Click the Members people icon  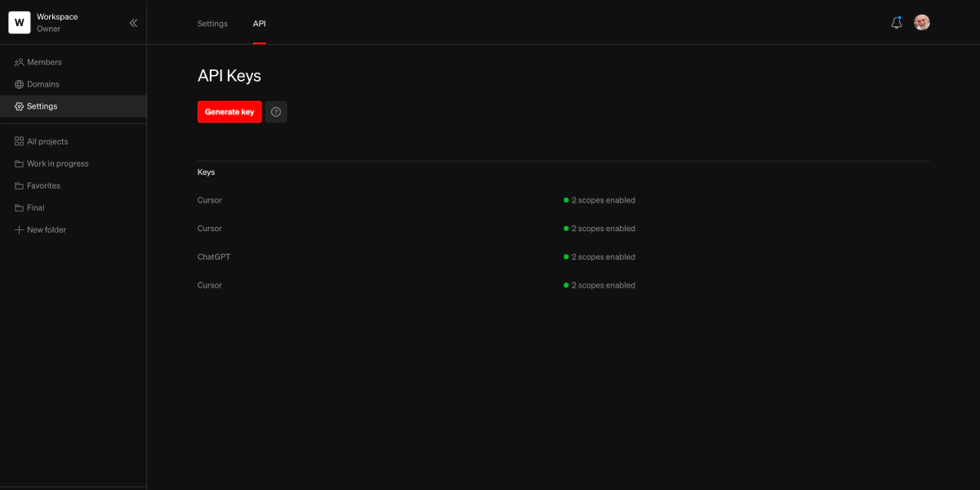pyautogui.click(x=20, y=62)
